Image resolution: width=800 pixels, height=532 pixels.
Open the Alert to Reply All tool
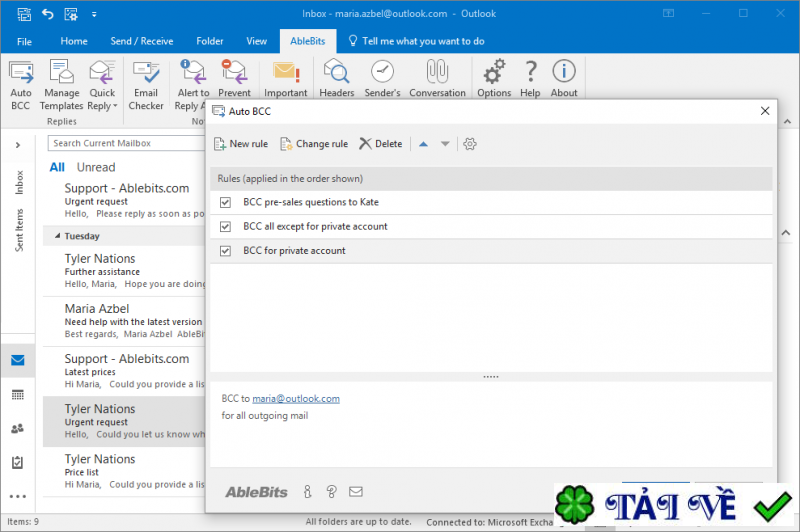tap(193, 85)
